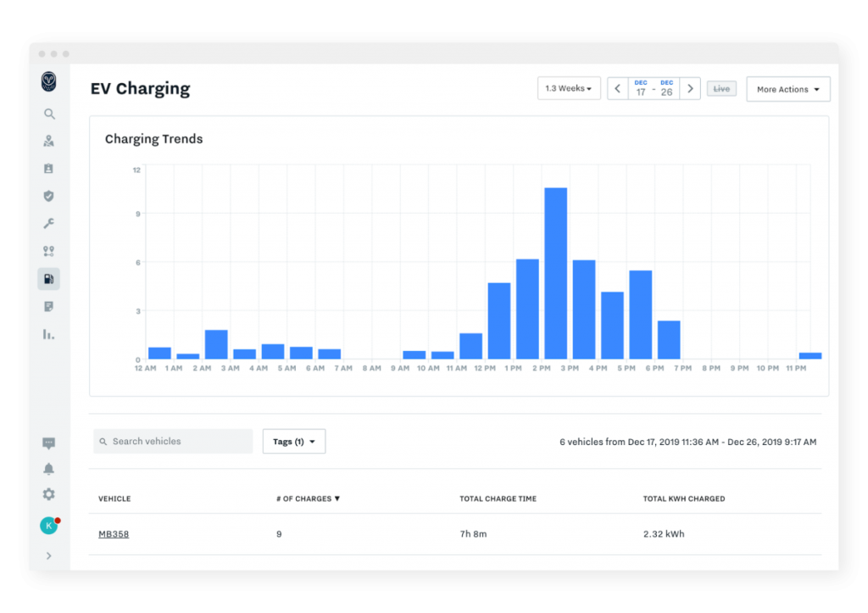This screenshot has width=868, height=613.
Task: Go to previous date range arrow
Action: click(x=617, y=89)
